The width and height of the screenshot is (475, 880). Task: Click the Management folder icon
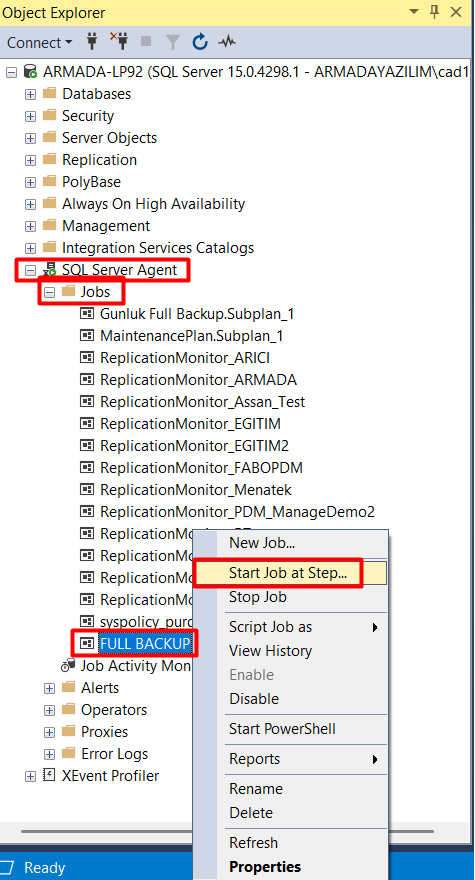click(x=49, y=225)
